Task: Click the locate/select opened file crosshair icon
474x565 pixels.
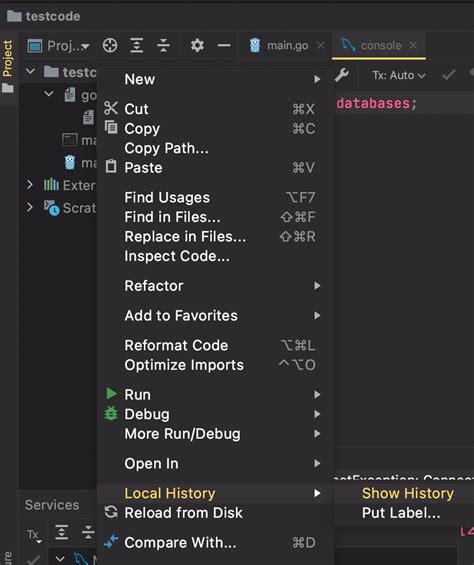Action: coord(110,46)
